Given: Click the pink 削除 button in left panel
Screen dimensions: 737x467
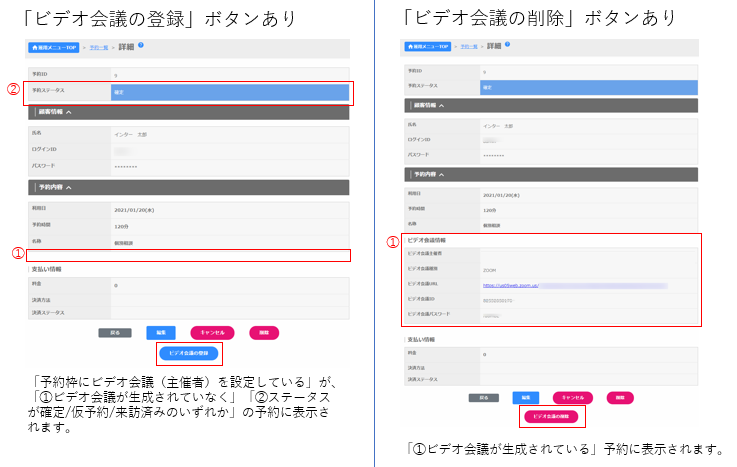Looking at the screenshot, I should pyautogui.click(x=264, y=332).
